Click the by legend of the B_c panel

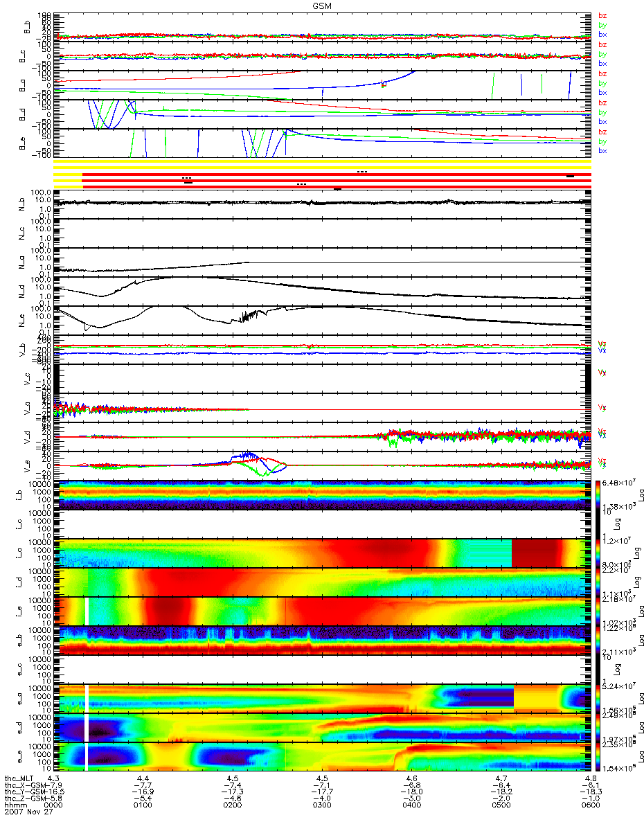point(602,53)
